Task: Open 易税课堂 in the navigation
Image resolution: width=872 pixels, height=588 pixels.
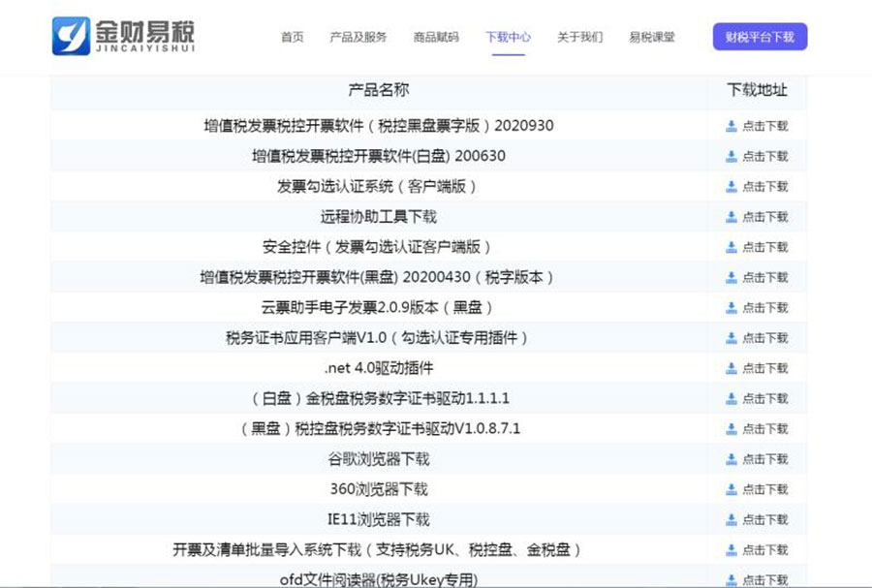Action: pos(652,37)
